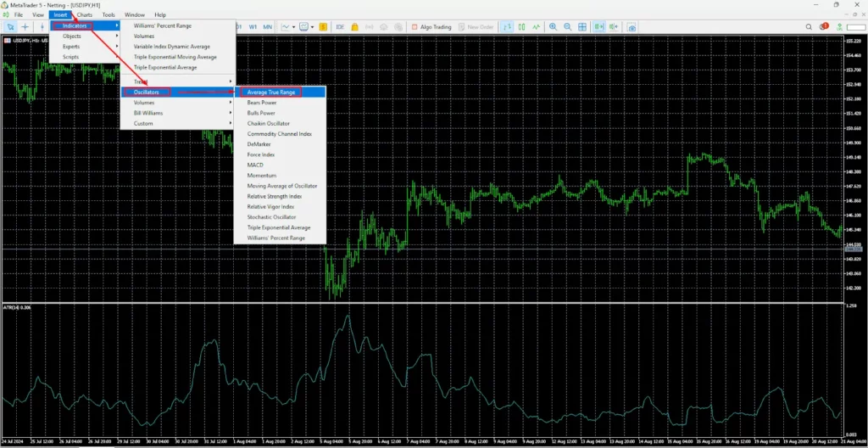Screen dimensions: 868x448
Task: Expand the Oscillators submenu
Action: [178, 92]
